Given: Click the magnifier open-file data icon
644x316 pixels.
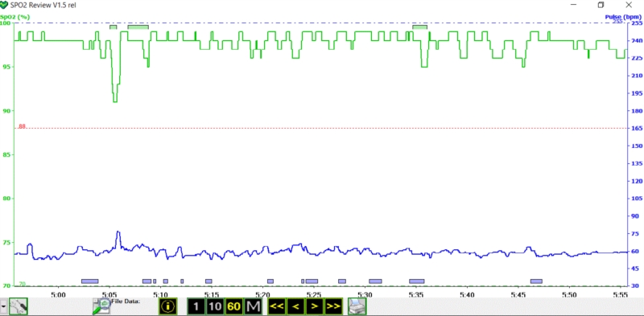Looking at the screenshot, I should [x=101, y=306].
